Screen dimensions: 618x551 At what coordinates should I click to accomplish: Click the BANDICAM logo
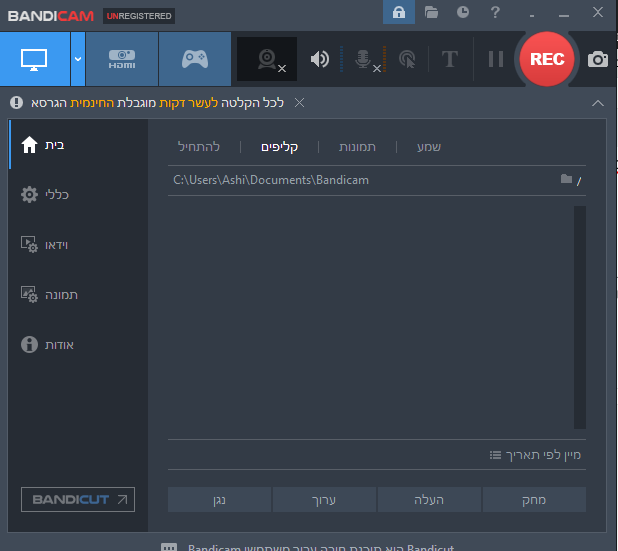coord(50,16)
